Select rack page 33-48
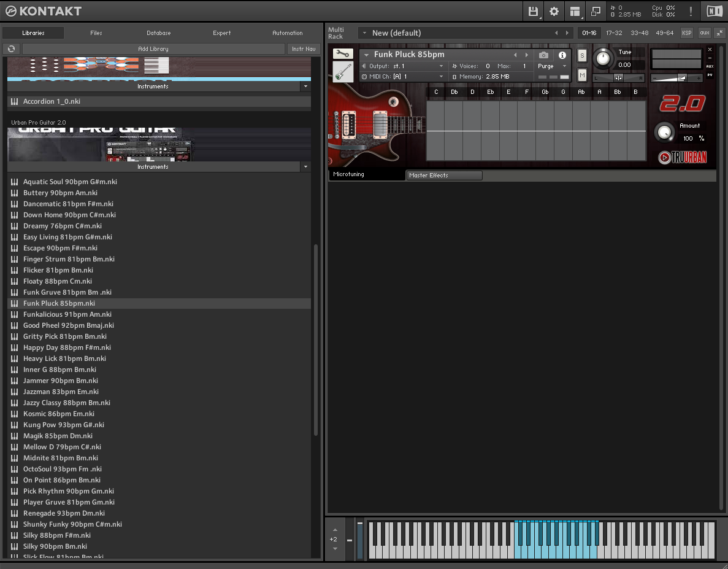This screenshot has width=728, height=569. click(x=639, y=33)
